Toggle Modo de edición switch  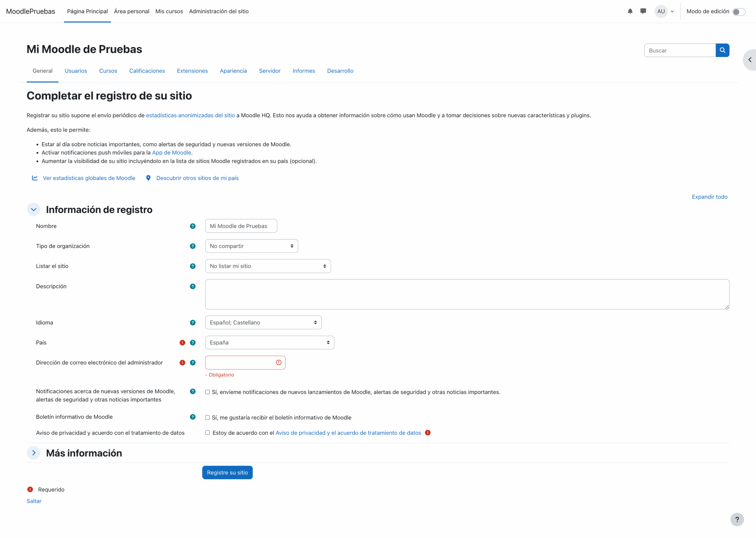(739, 12)
